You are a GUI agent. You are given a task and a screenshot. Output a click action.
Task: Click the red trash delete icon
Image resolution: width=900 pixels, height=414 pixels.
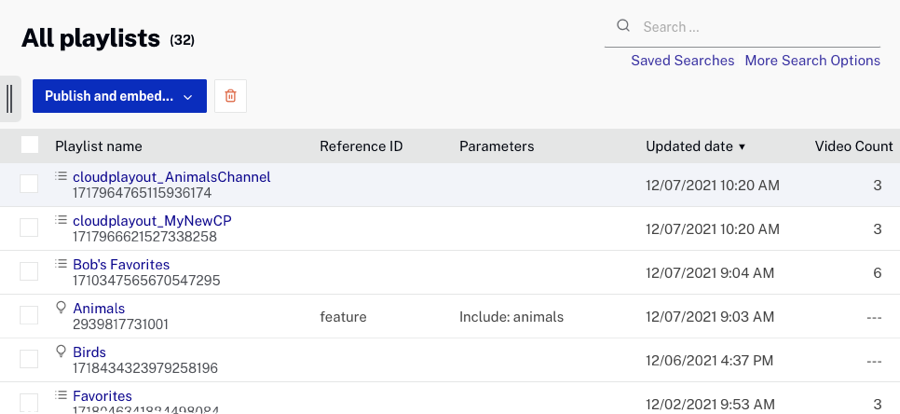tap(231, 96)
